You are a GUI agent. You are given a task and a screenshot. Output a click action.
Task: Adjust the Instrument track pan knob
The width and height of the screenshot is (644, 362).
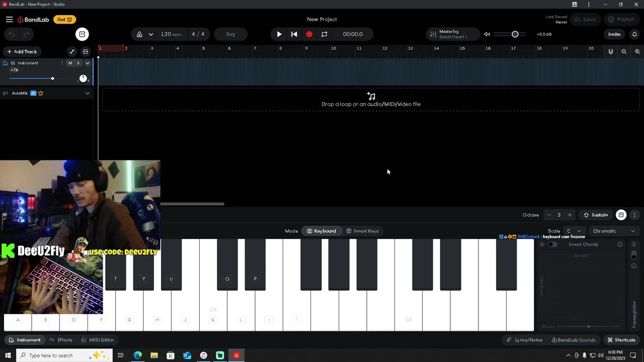(x=83, y=78)
